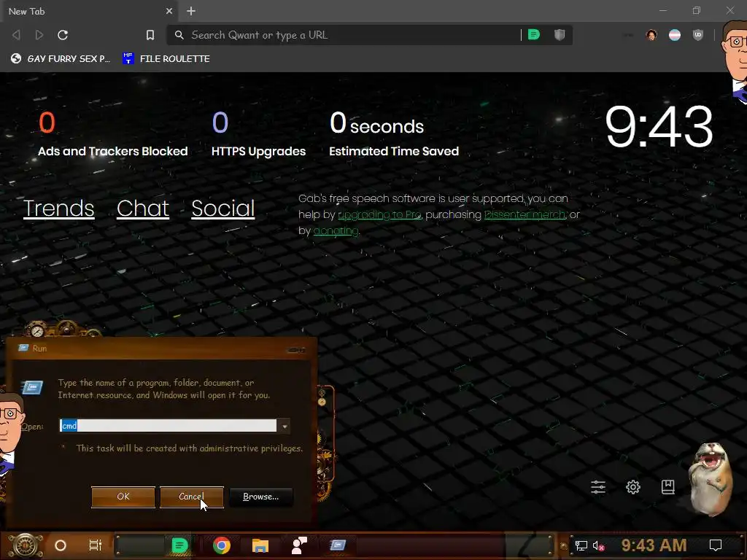The image size is (747, 560).
Task: Click OK in the Run dialog
Action: pyautogui.click(x=123, y=497)
